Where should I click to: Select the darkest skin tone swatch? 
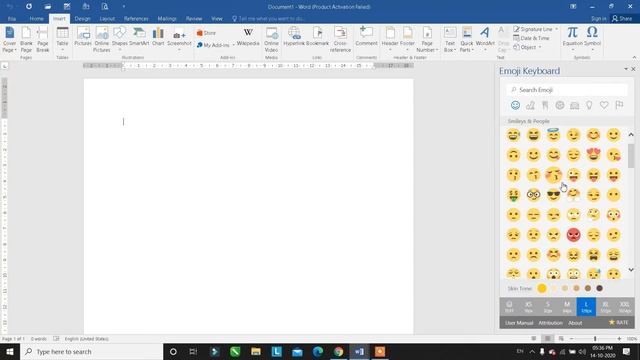pyautogui.click(x=599, y=288)
